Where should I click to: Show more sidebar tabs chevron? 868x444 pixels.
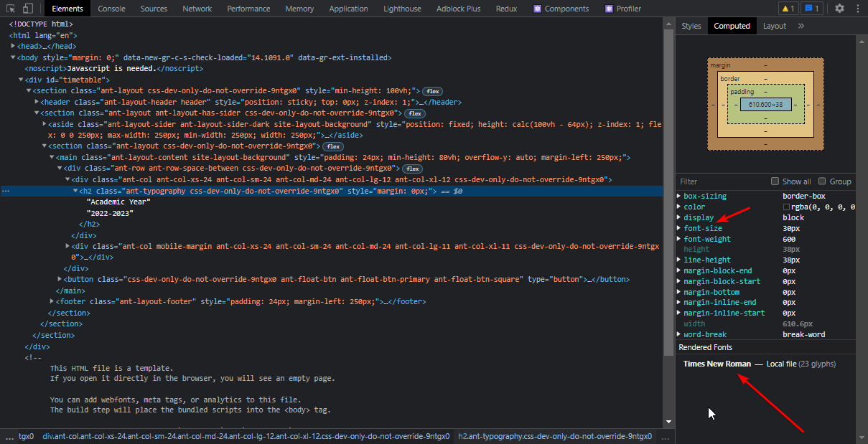click(x=801, y=26)
